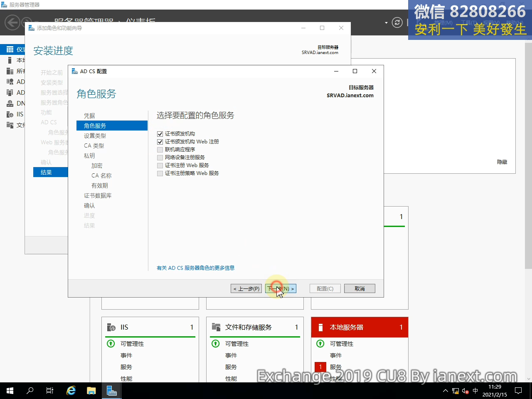The image size is (532, 399).
Task: Click the 下一步(N) next button
Action: point(281,288)
